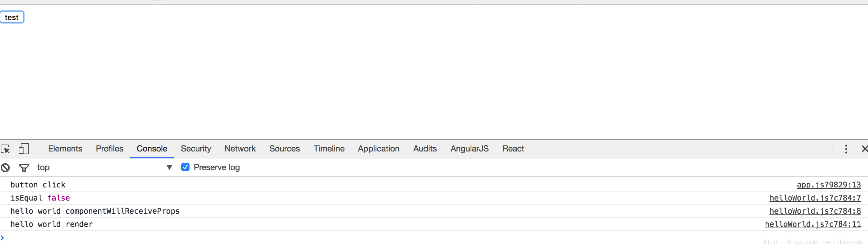Select the Sources tab
The image size is (868, 249).
tap(284, 149)
